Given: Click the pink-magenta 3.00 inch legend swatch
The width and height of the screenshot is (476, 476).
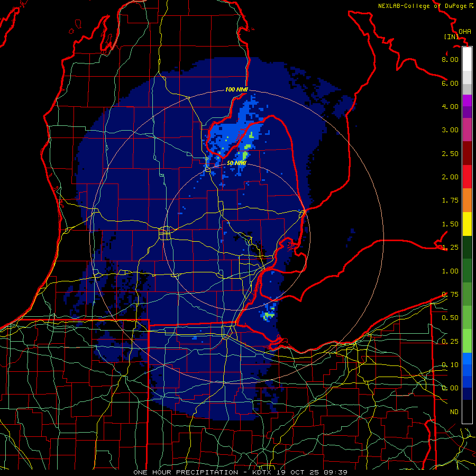Looking at the screenshot, I should pos(467,130).
